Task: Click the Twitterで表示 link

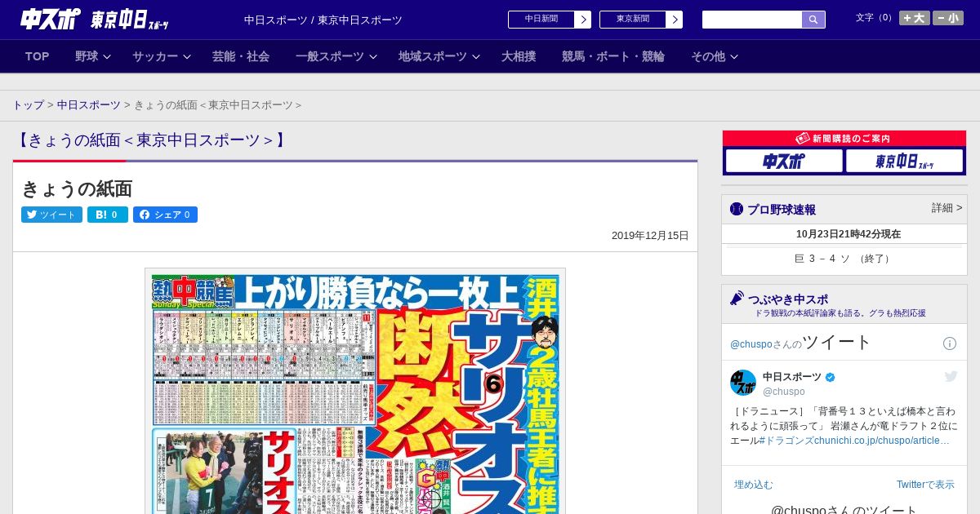Action: [925, 485]
